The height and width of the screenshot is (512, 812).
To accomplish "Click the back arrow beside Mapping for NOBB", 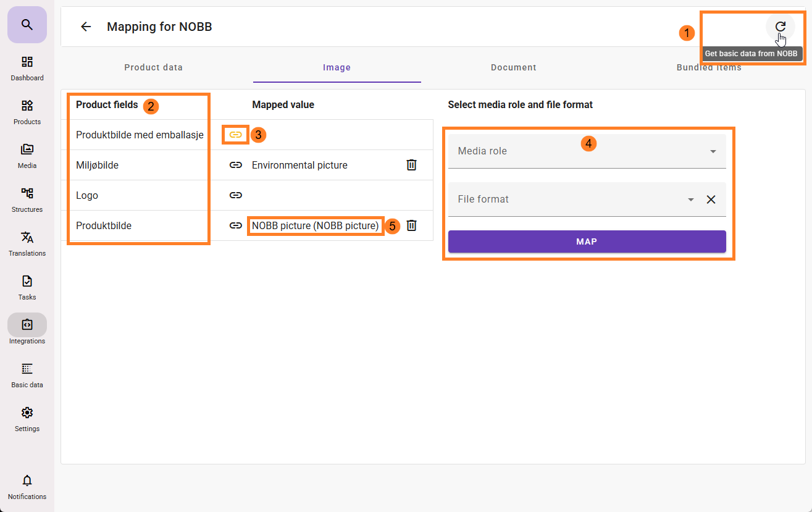I will pos(86,27).
